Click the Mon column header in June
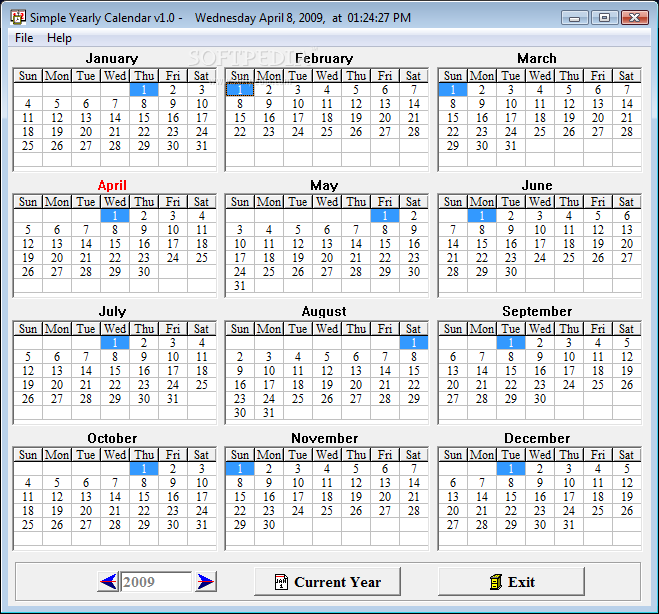 [482, 202]
